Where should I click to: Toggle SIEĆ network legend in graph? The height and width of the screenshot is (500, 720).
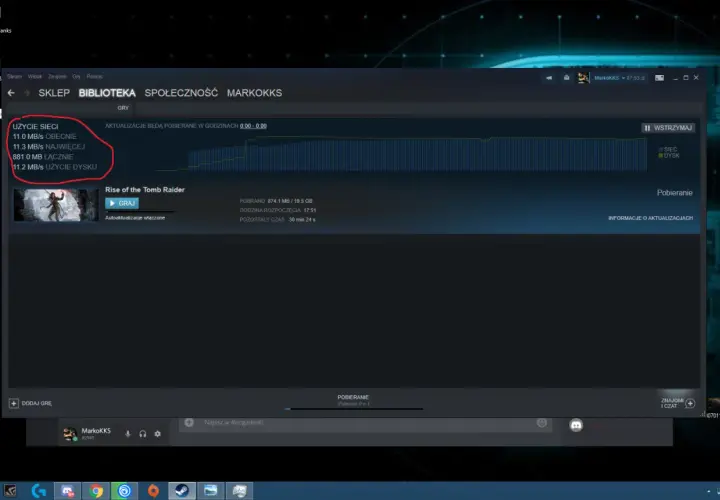point(668,149)
